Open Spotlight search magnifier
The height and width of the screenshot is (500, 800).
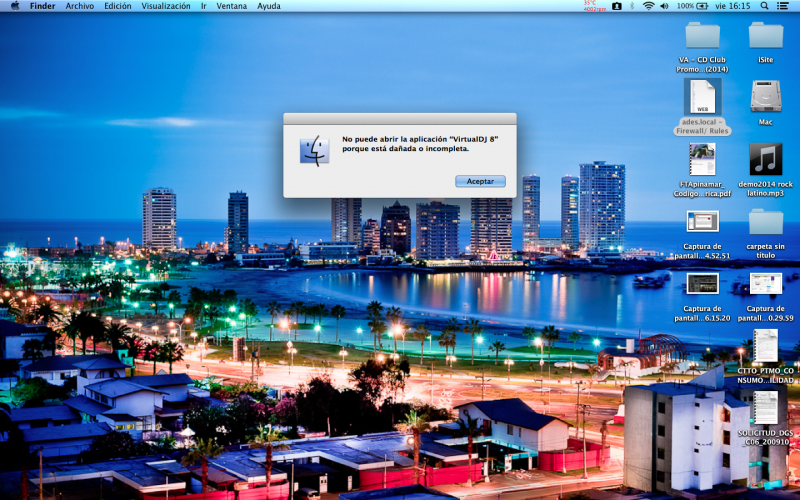(764, 6)
